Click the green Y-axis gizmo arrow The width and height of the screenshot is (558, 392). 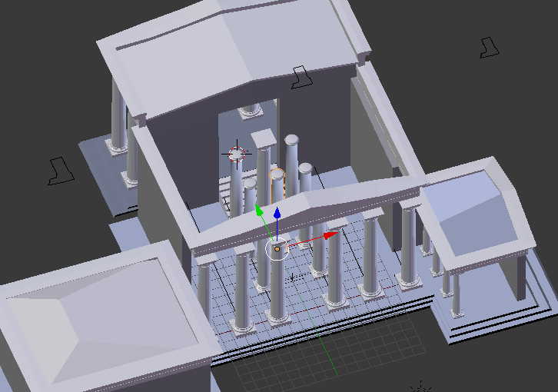tap(260, 210)
